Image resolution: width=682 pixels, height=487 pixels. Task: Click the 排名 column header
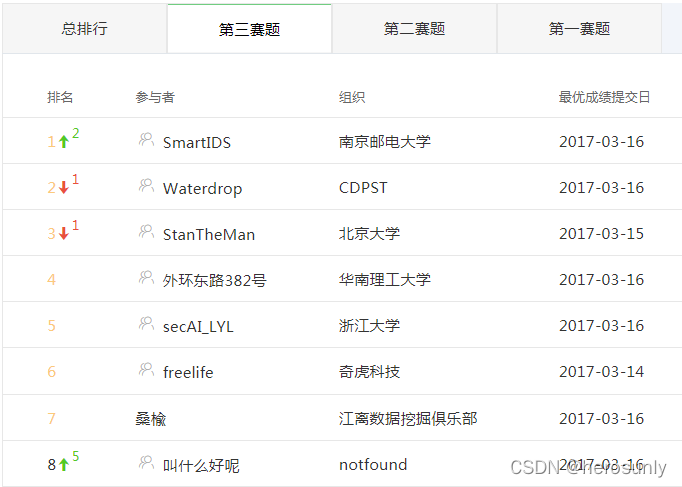(x=60, y=97)
